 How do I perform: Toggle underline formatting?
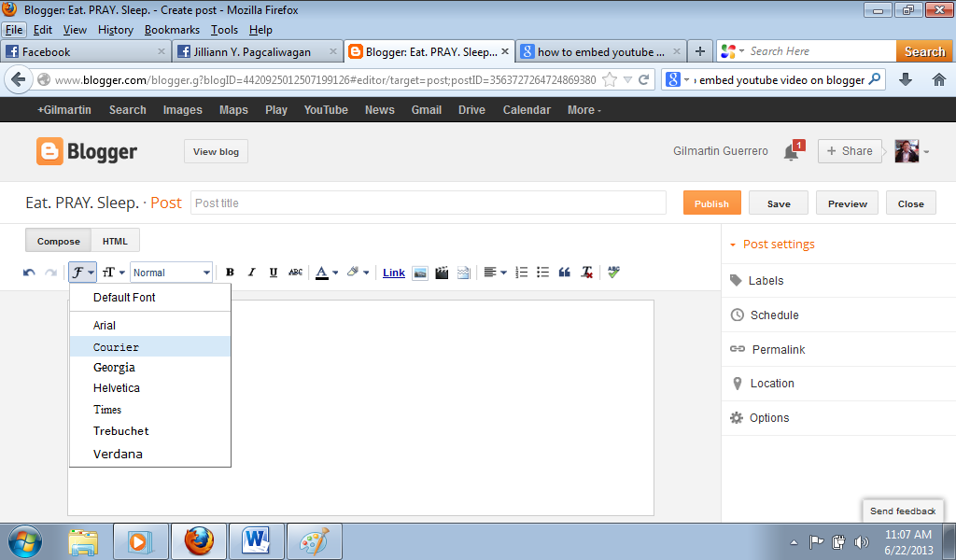pyautogui.click(x=274, y=273)
